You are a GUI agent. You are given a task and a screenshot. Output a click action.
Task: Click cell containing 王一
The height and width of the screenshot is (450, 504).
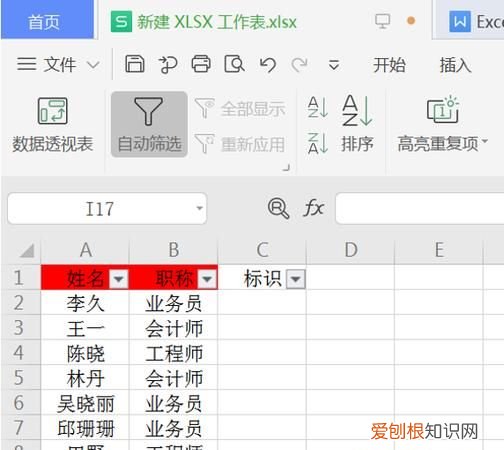pyautogui.click(x=85, y=328)
